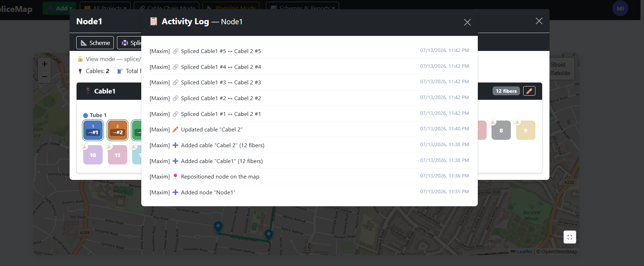Zoom in on the map
The image size is (644, 266).
tap(44, 64)
